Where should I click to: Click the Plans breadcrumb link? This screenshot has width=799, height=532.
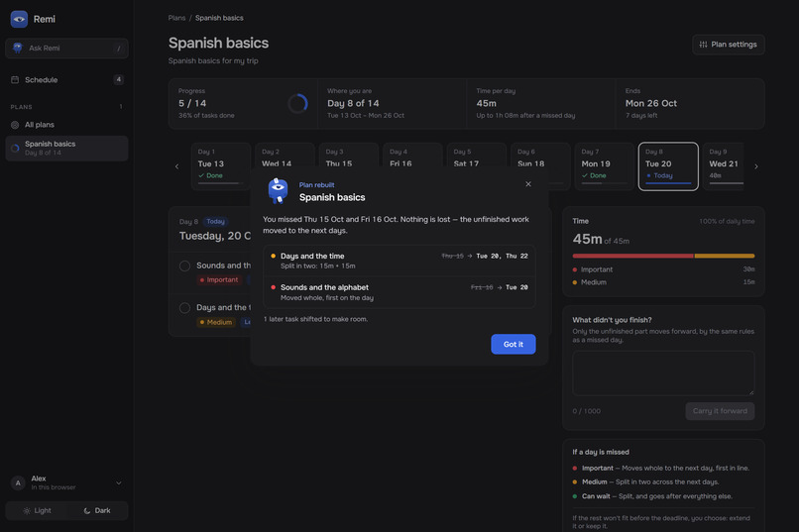pyautogui.click(x=176, y=18)
